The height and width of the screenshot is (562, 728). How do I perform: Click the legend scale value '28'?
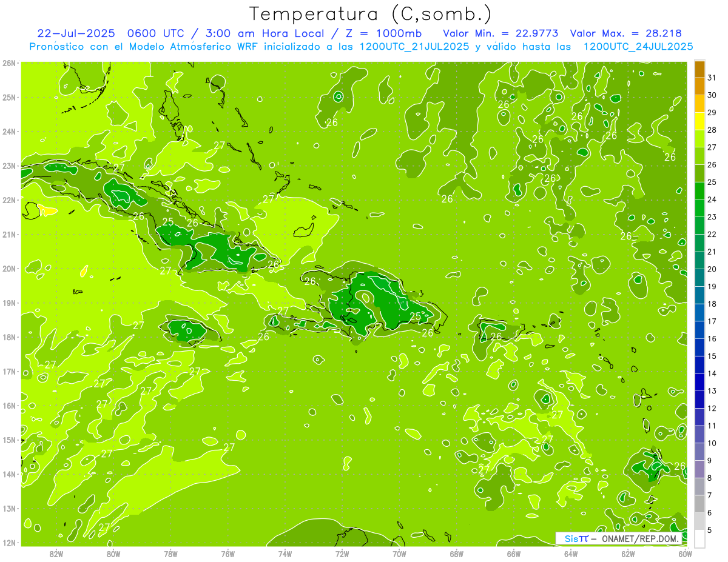click(712, 130)
